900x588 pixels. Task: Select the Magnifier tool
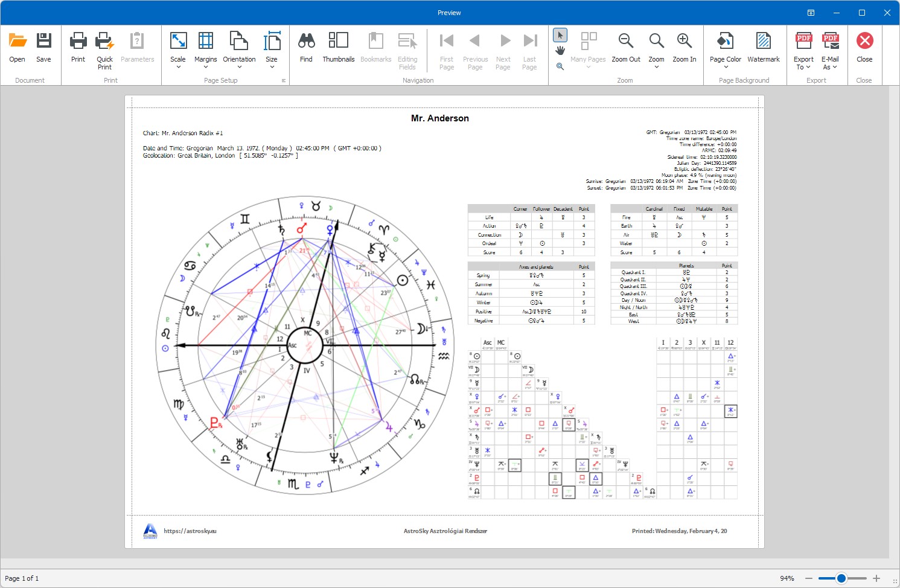(560, 66)
